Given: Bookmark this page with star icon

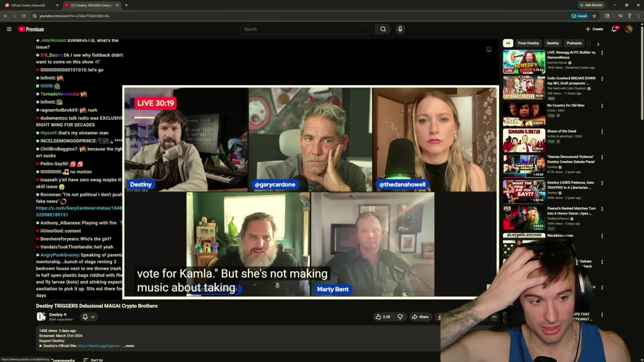Looking at the screenshot, I should (594, 16).
